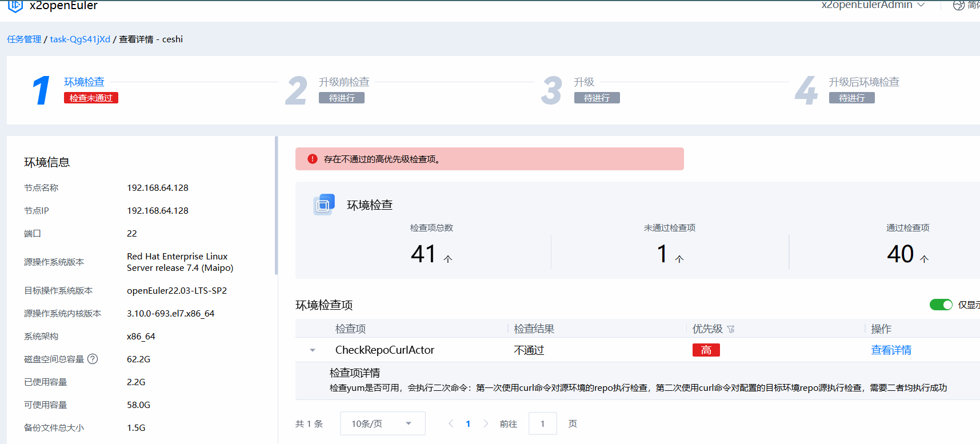Click the go-to page number input field

[542, 423]
